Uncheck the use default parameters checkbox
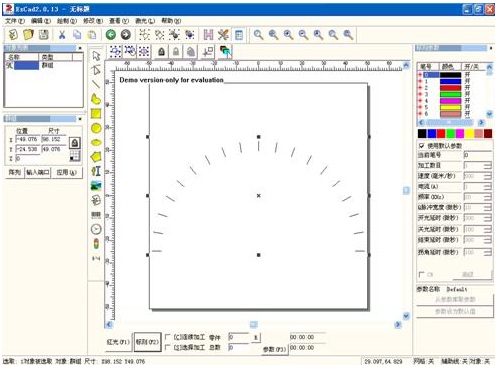The image size is (497, 369). [422, 146]
